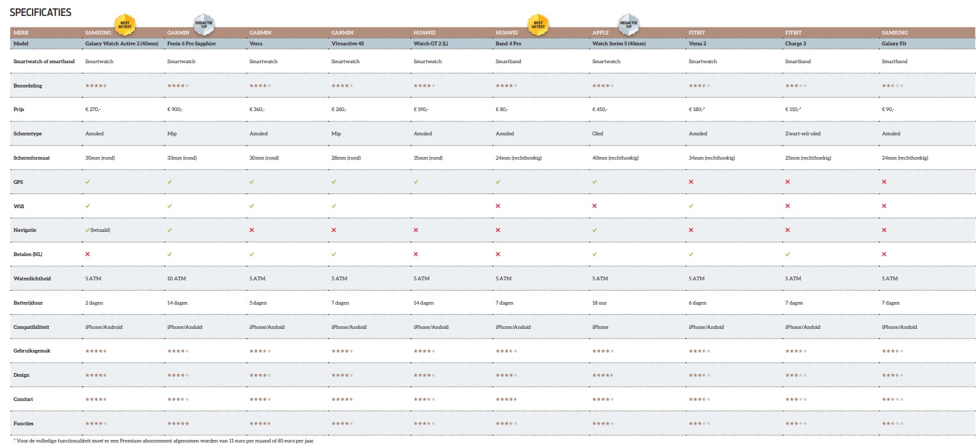Click the Navigatie check mark marked (betaald)
This screenshot has width=980, height=447.
(88, 230)
